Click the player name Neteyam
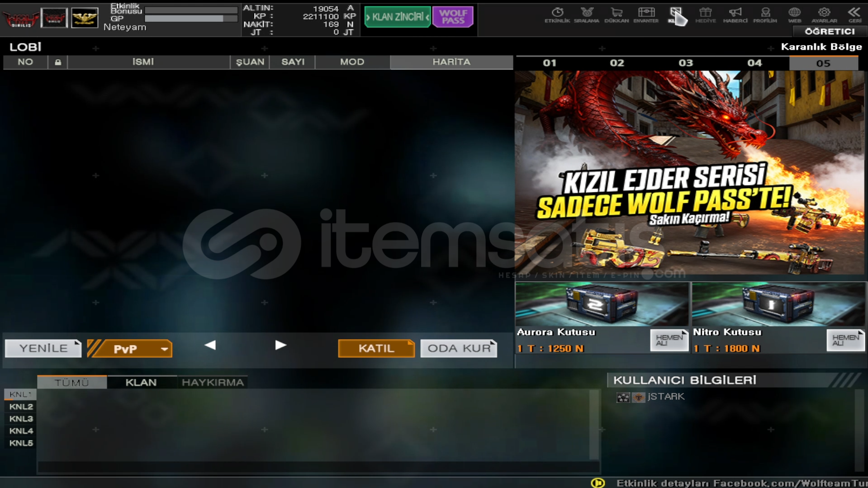This screenshot has width=868, height=488. 125,28
